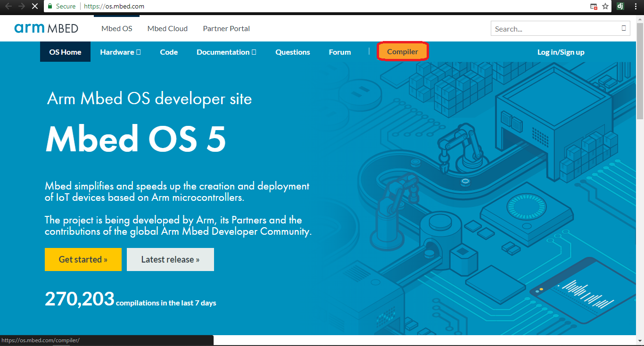Screen dimensions: 644x346
Task: Click the yellow Get started button
Action: [x=83, y=259]
